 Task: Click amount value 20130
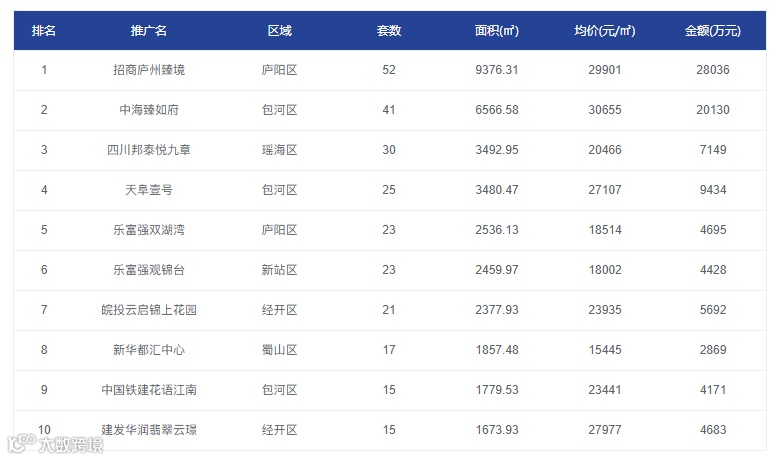click(713, 110)
